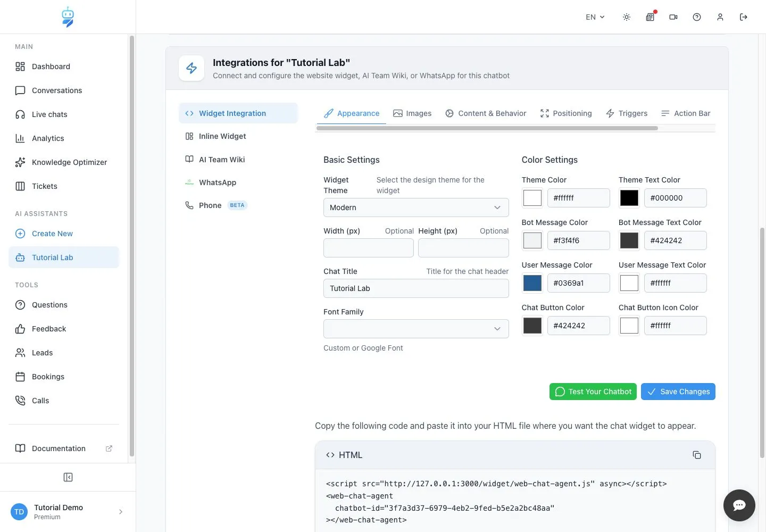
Task: Open Conversations in the sidebar
Action: (x=64, y=90)
